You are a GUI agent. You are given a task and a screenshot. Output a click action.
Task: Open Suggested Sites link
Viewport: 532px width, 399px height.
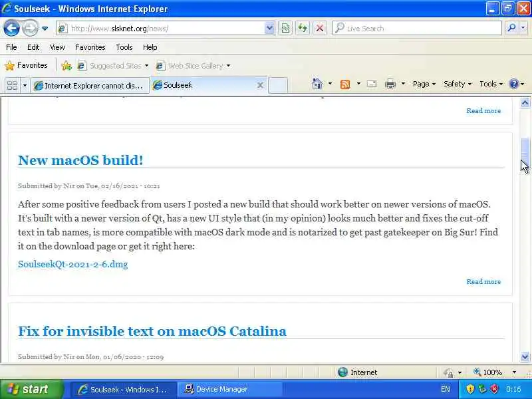(113, 65)
